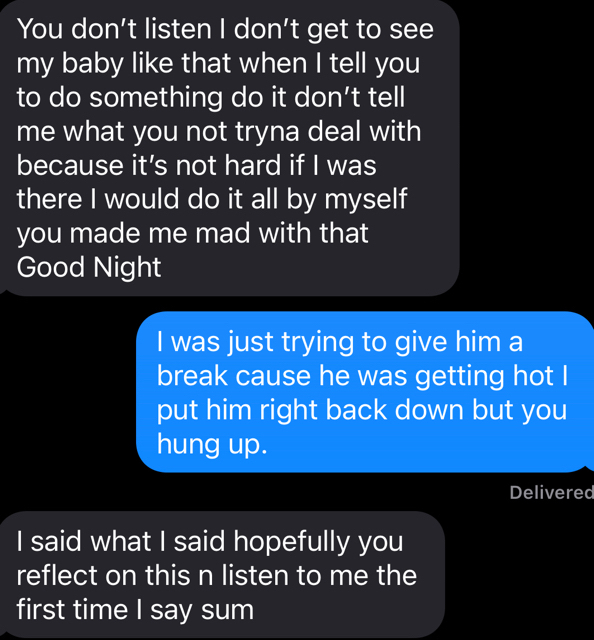This screenshot has height=640, width=594.
Task: Select the gray message starting "You don't listen"
Action: tap(230, 148)
